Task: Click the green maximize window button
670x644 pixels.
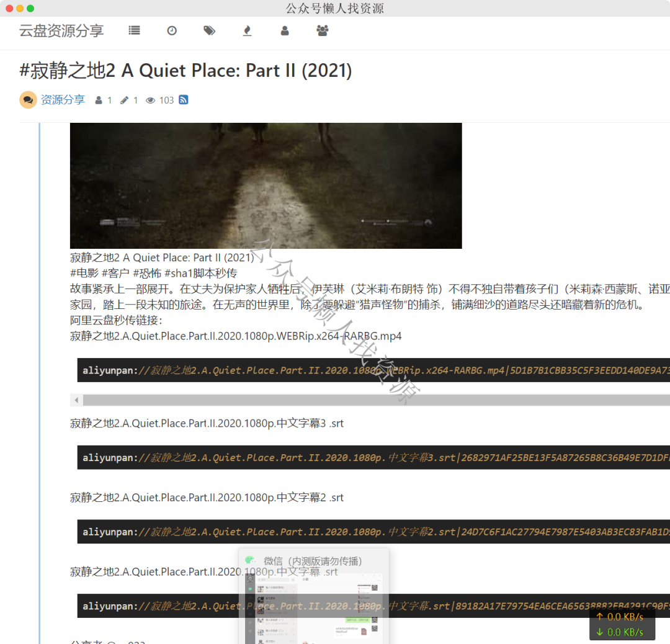Action: pos(30,8)
